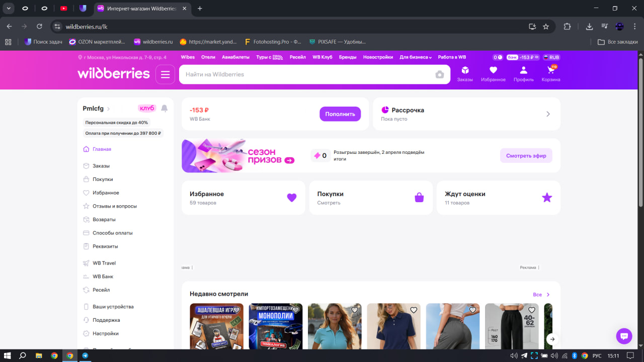Screen dimensions: 644x362
Task: Expand the Рассрочка card arrow
Action: coord(548,114)
